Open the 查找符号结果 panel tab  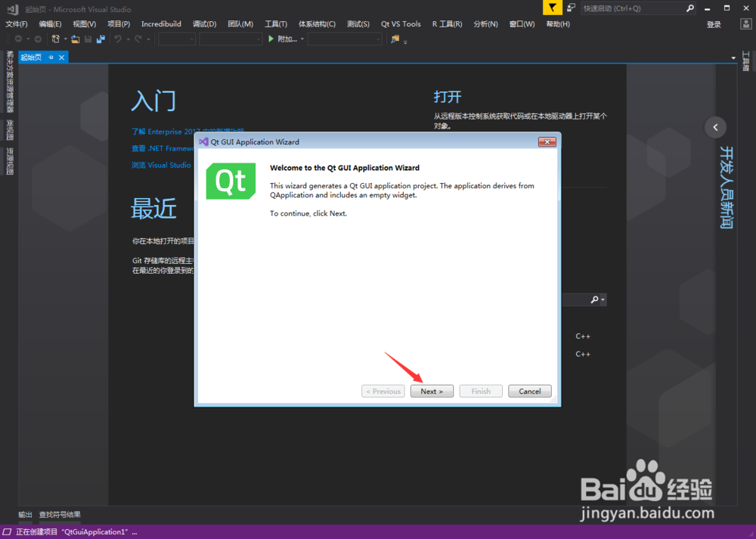[x=60, y=514]
